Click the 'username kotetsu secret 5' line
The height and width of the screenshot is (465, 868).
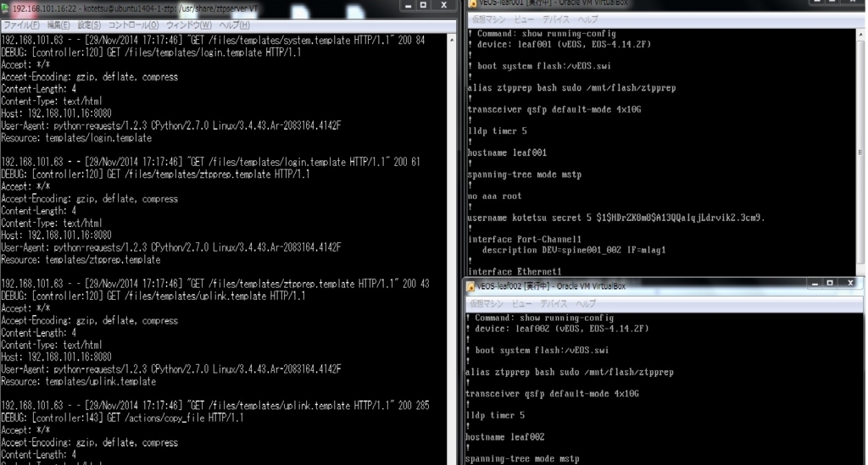pyautogui.click(x=616, y=218)
